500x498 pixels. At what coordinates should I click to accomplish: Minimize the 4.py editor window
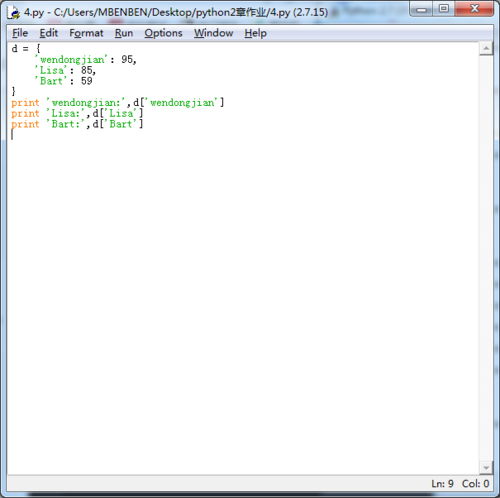click(421, 9)
